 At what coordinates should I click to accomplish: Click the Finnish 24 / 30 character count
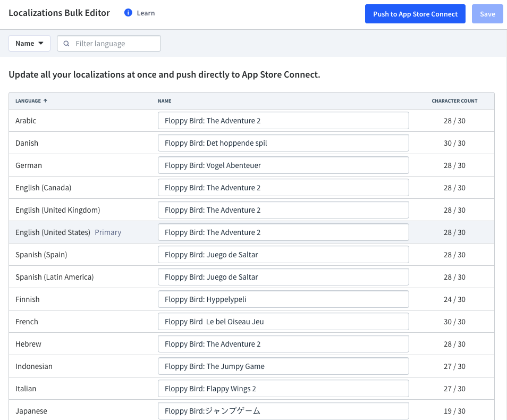[454, 299]
